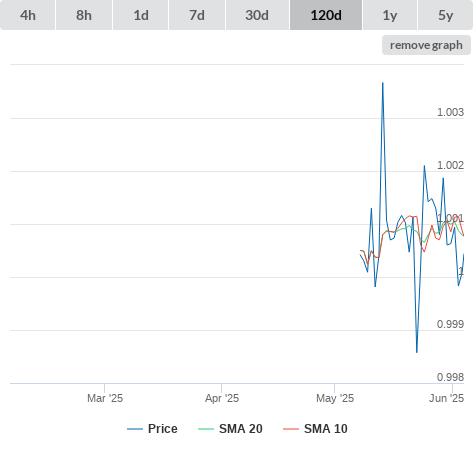Click the blue Price legend line swatch

pyautogui.click(x=135, y=429)
